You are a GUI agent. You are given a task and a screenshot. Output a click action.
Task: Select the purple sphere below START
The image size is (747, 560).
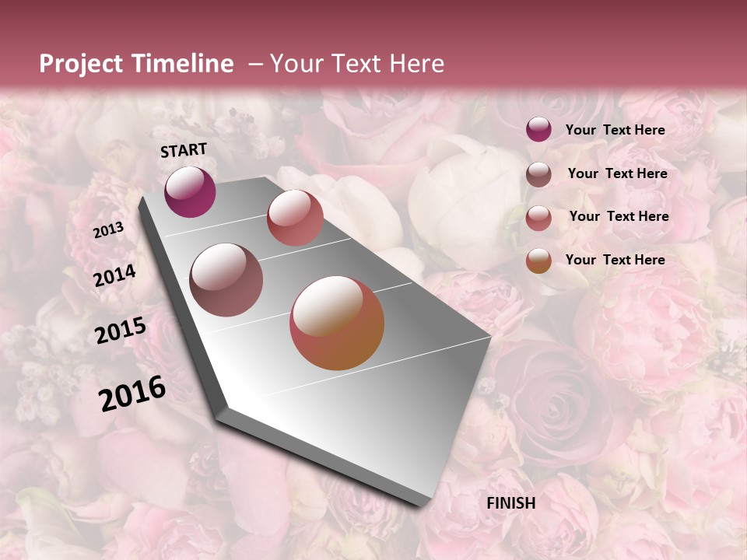[x=190, y=192]
